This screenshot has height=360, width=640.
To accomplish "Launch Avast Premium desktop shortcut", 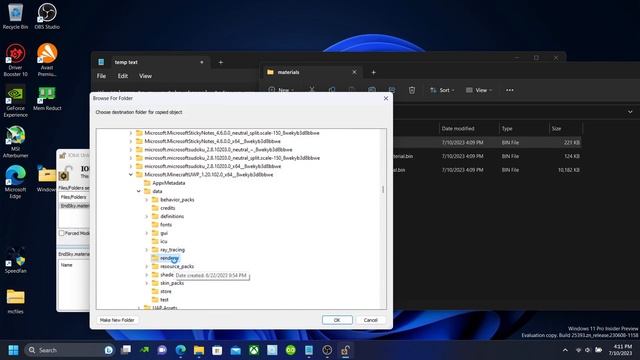I will pyautogui.click(x=47, y=60).
